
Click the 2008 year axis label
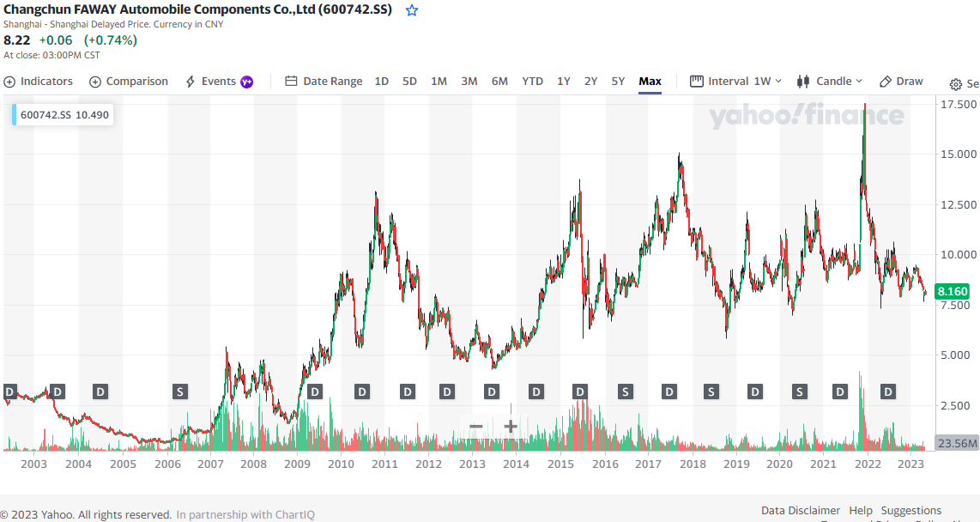(254, 464)
